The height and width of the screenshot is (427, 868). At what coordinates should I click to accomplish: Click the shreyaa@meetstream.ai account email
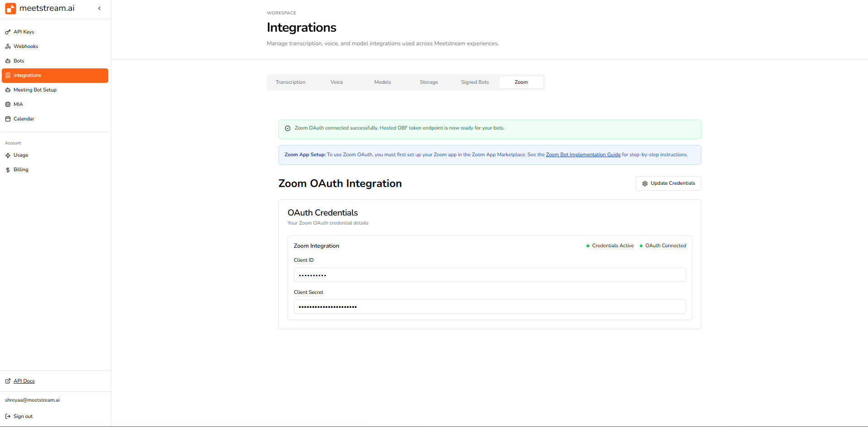(x=32, y=400)
